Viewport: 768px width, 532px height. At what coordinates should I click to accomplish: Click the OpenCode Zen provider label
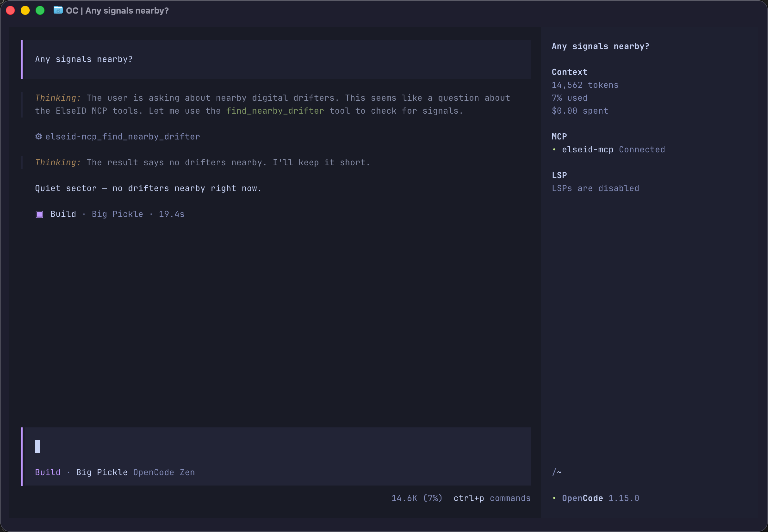click(164, 472)
